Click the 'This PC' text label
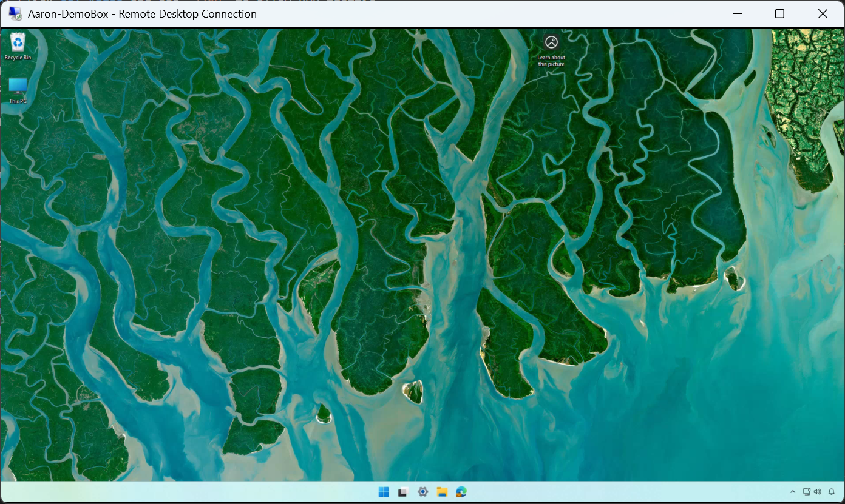The width and height of the screenshot is (845, 504). [18, 101]
